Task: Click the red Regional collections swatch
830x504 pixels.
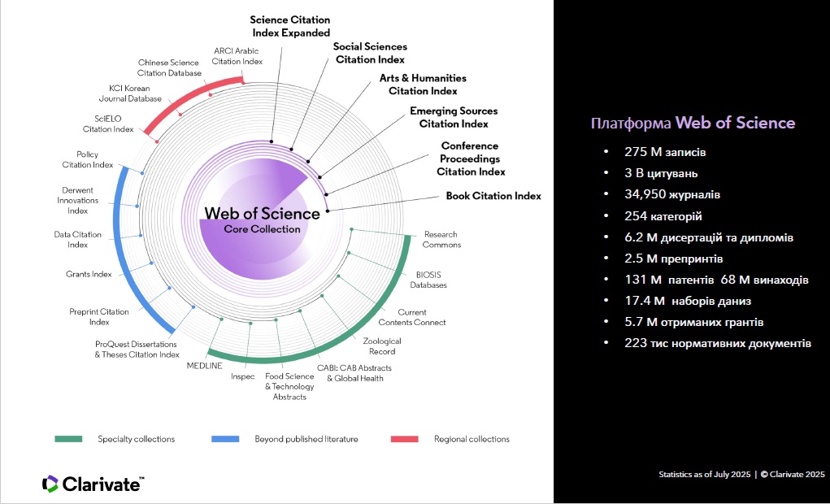Action: (405, 439)
